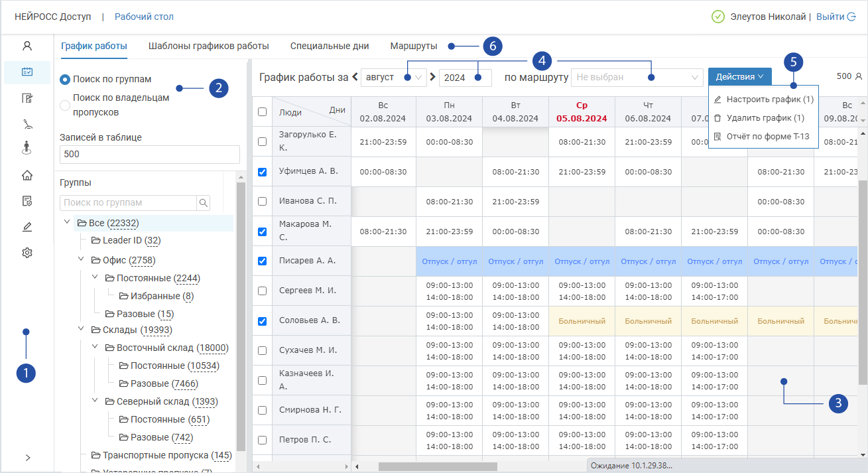This screenshot has height=473, width=868.
Task: Select 'Поиск по владельцам пропусков' radio button
Action: (65, 105)
